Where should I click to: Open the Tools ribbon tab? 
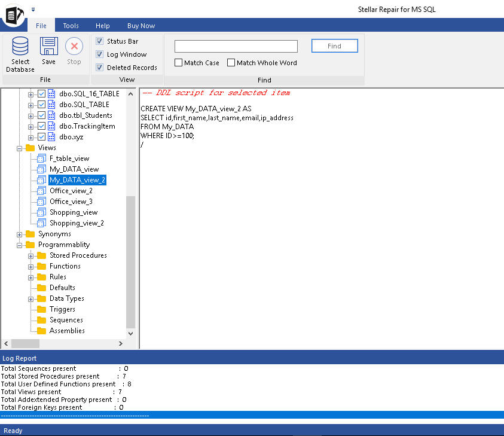[x=71, y=26]
